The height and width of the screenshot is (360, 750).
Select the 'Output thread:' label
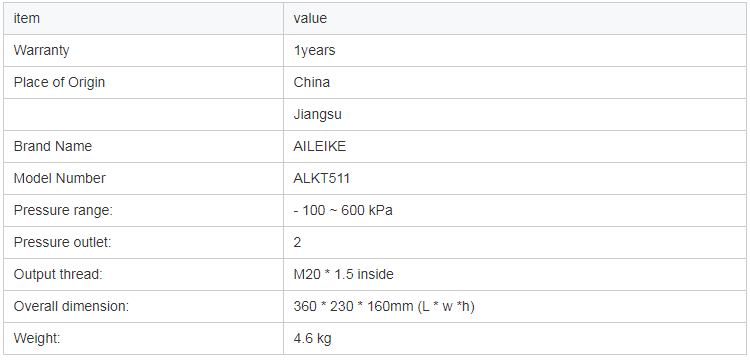(58, 274)
